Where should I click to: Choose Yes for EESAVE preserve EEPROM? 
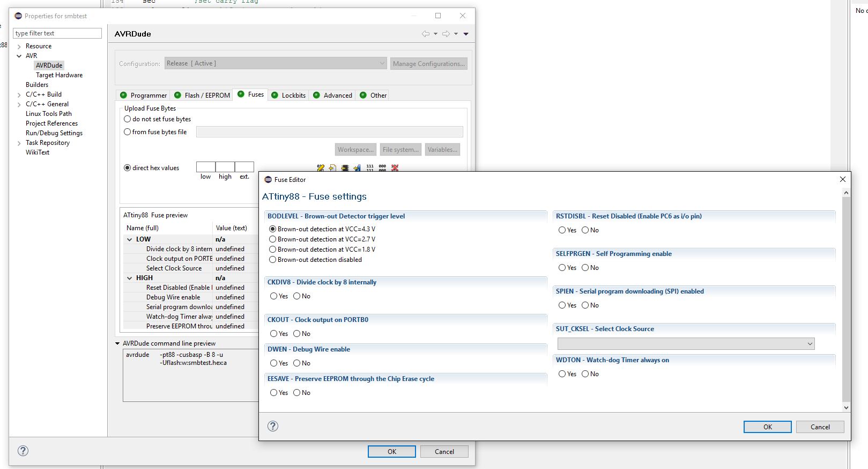pos(274,393)
